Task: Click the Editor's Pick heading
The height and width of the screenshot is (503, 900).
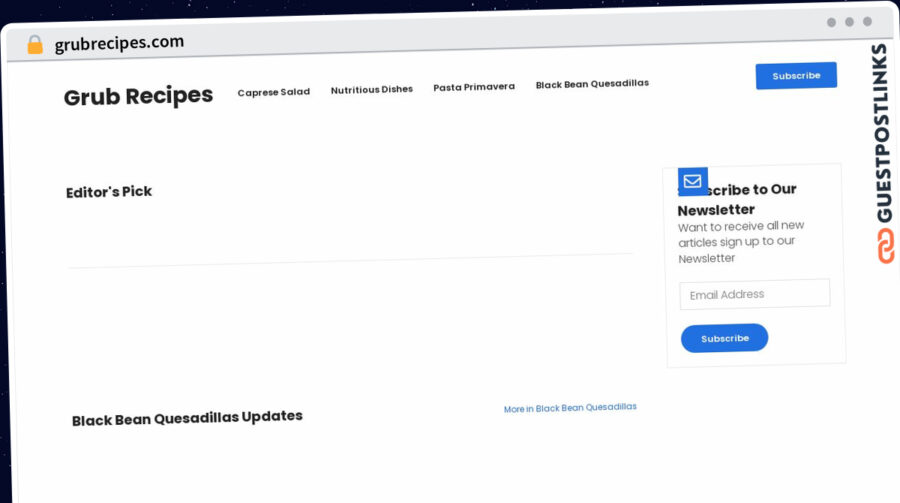Action: coord(109,192)
